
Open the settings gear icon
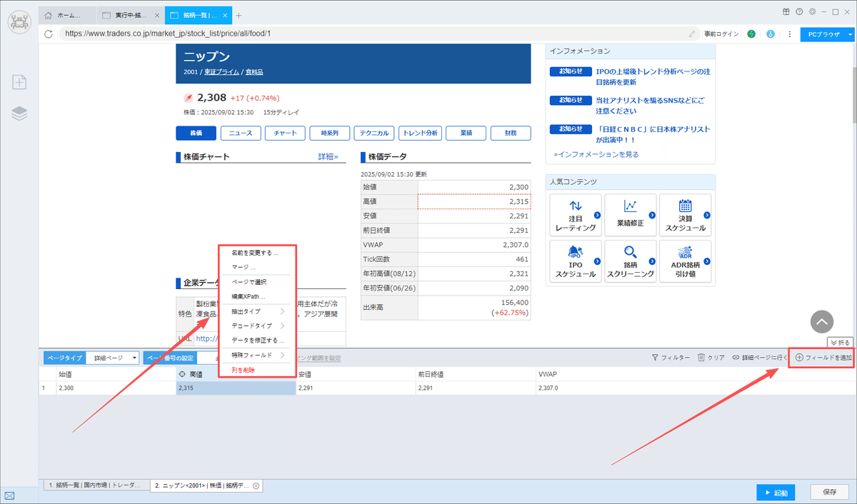(811, 11)
